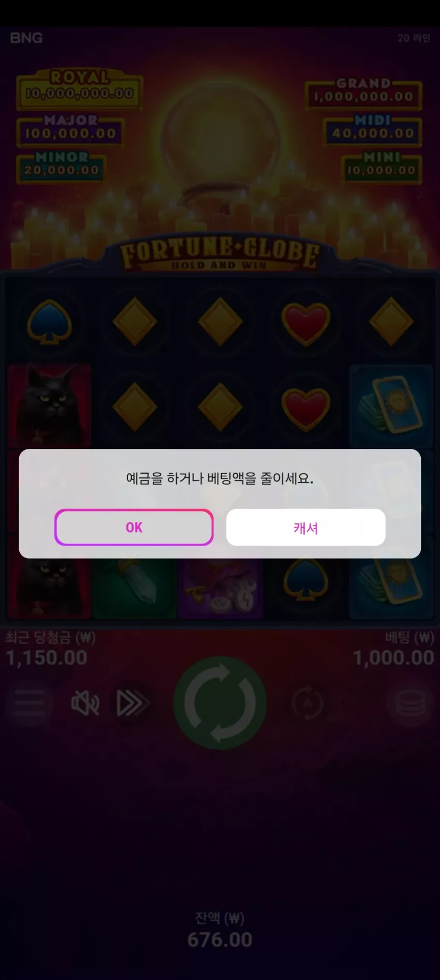
Task: Click the BNG logo
Action: [26, 38]
